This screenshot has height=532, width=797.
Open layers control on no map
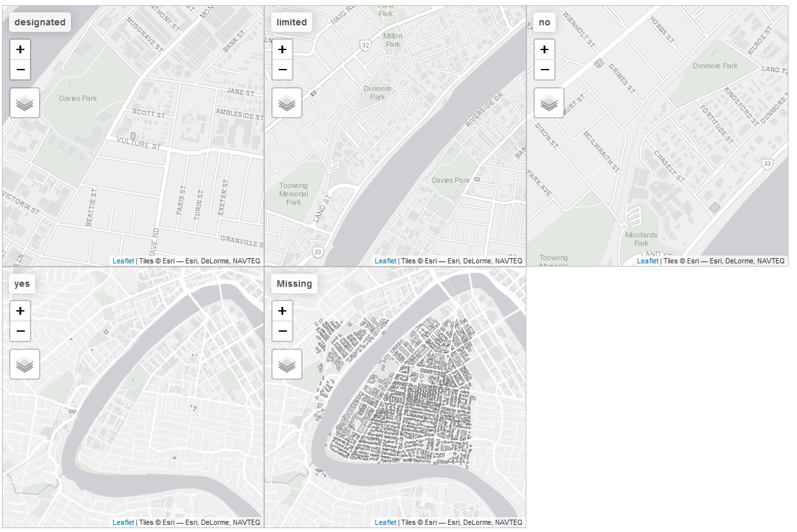click(x=549, y=103)
